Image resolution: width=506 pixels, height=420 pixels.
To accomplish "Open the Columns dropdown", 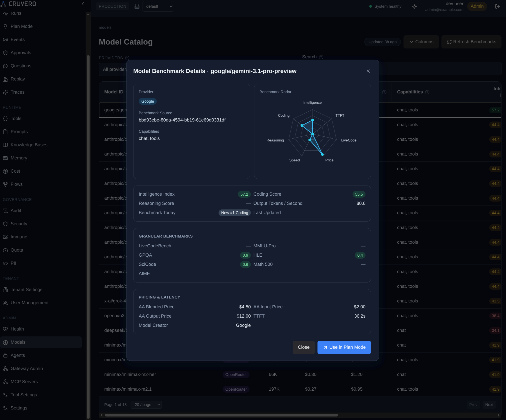I will [421, 42].
